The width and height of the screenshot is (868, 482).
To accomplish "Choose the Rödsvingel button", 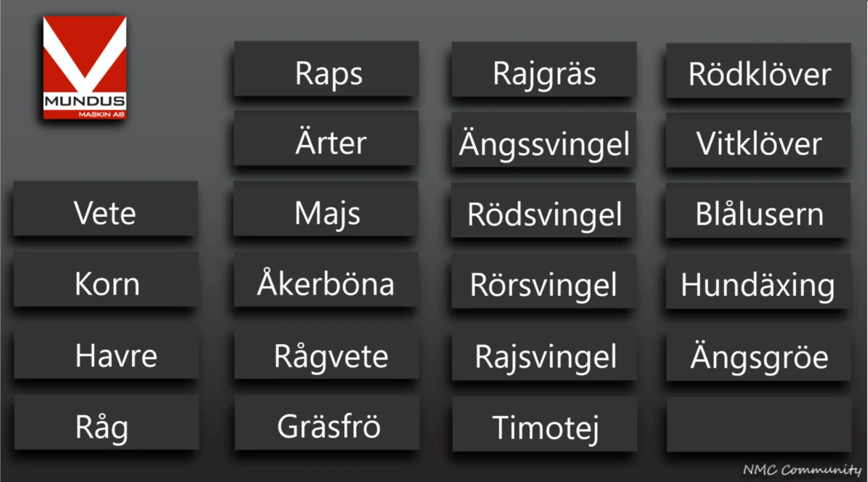I will coord(544,210).
